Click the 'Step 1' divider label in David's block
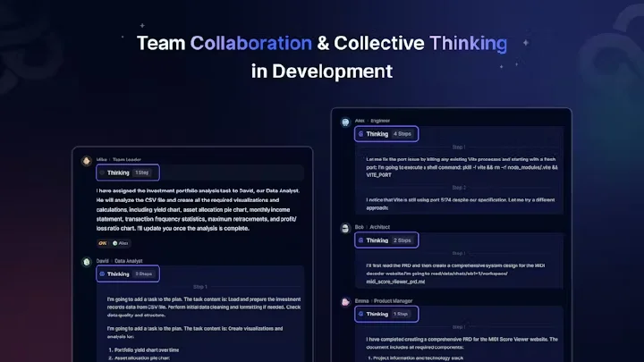644x362 pixels. pos(200,287)
